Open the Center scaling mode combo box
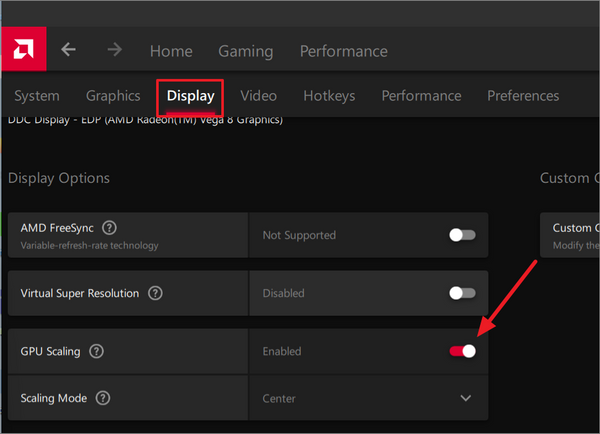Screen dimensions: 600x434 (368, 398)
